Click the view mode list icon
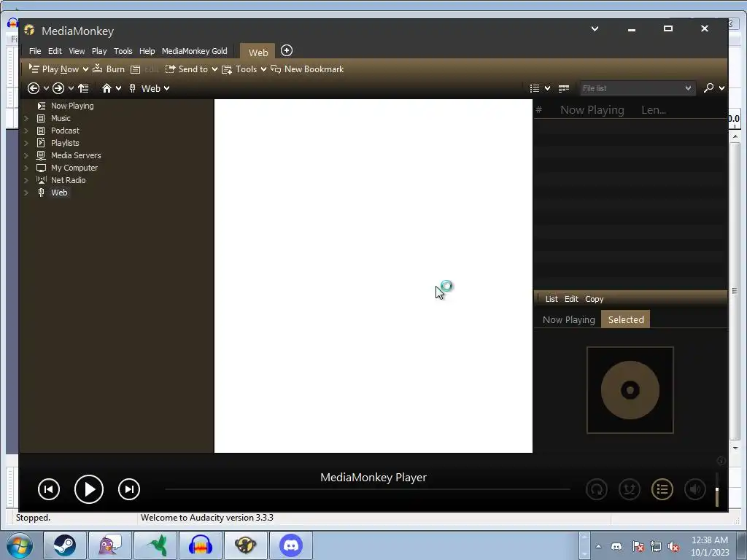 point(535,88)
